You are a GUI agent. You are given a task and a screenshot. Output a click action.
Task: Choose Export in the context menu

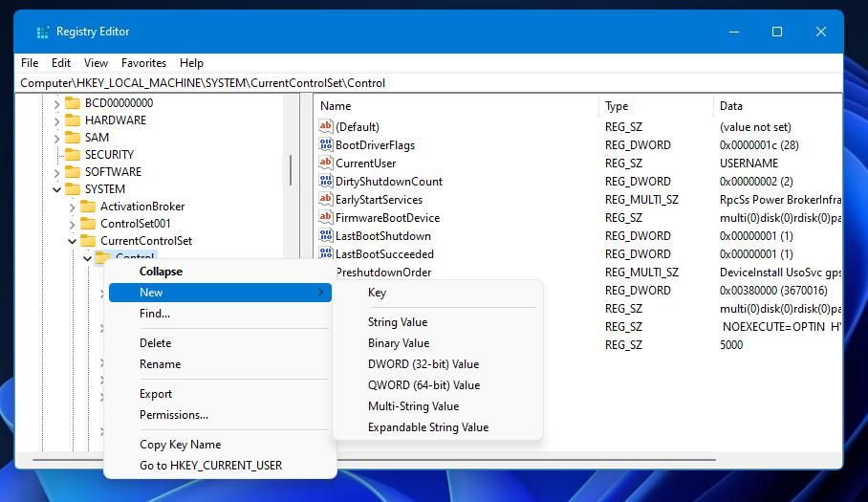[x=220, y=394]
